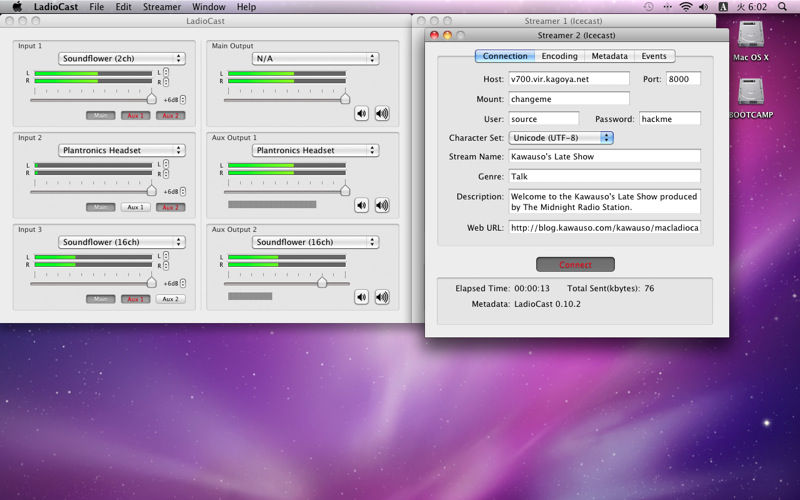The width and height of the screenshot is (800, 500).
Task: Open the Input 1 Soundflower (2ch) device dropdown
Action: point(121,59)
